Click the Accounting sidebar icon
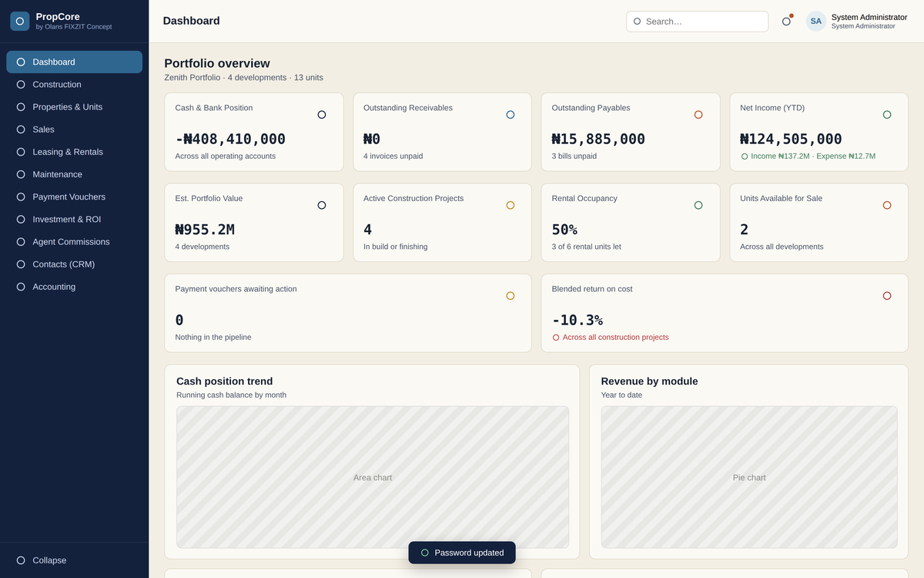The image size is (924, 578). [x=21, y=287]
